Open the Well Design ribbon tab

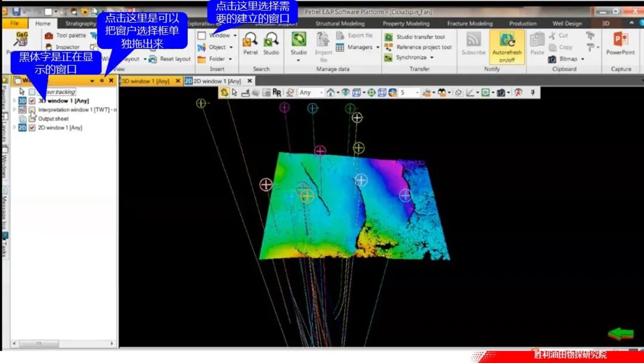click(x=567, y=23)
